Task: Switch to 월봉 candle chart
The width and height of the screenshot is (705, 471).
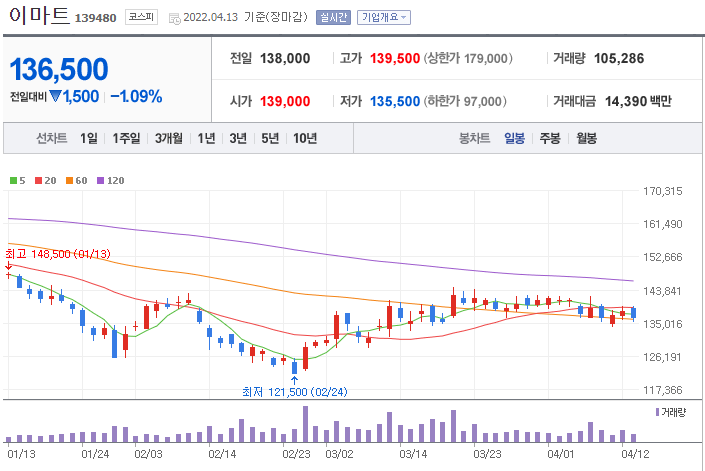Action: [x=586, y=138]
